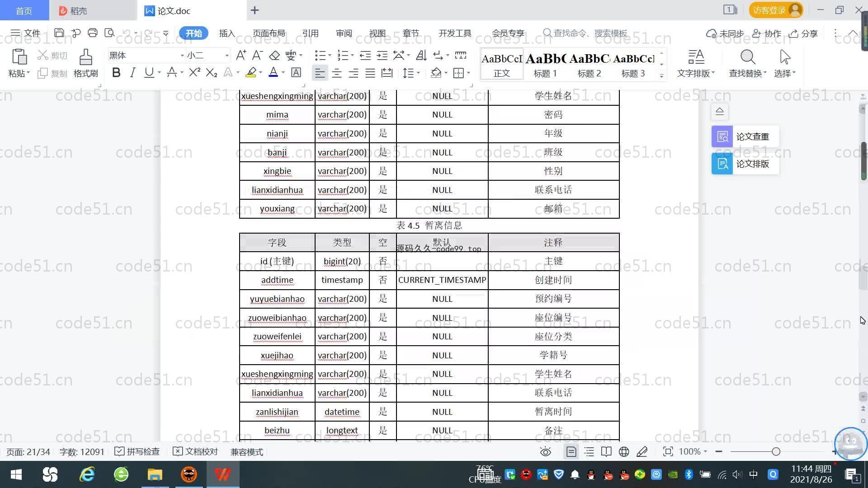Apply the red font color

point(273,72)
